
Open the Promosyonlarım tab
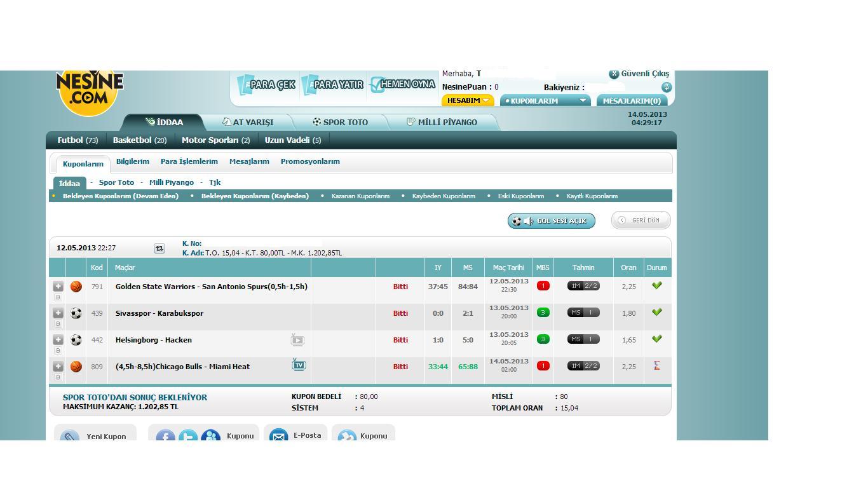pyautogui.click(x=310, y=161)
